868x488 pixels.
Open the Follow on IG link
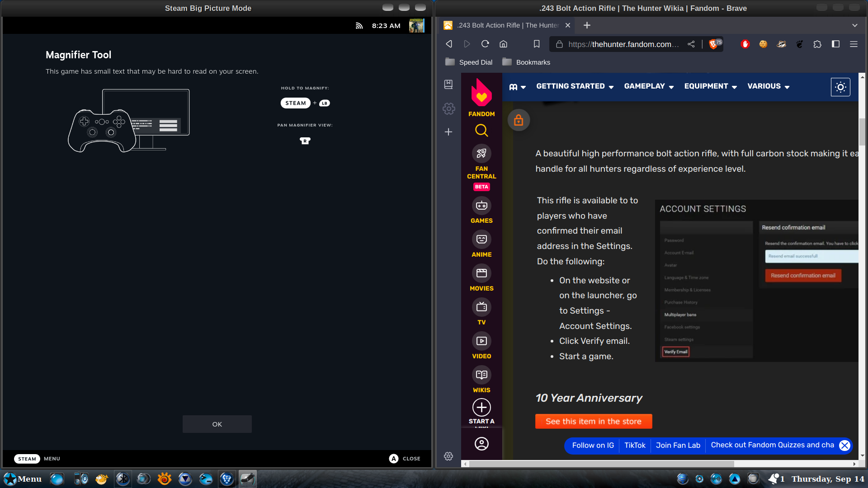pyautogui.click(x=593, y=446)
